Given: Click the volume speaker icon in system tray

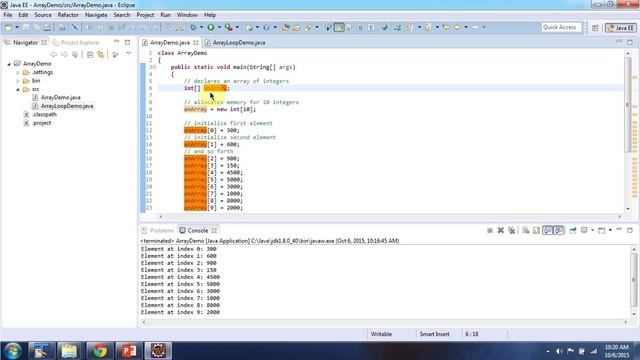Looking at the screenshot, I should pos(559,351).
